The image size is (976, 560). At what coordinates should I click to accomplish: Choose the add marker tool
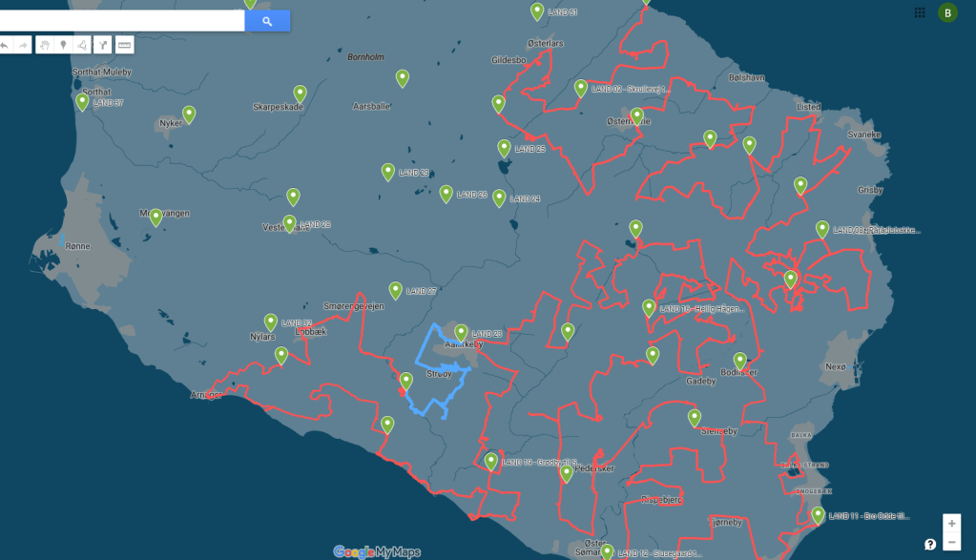[63, 45]
